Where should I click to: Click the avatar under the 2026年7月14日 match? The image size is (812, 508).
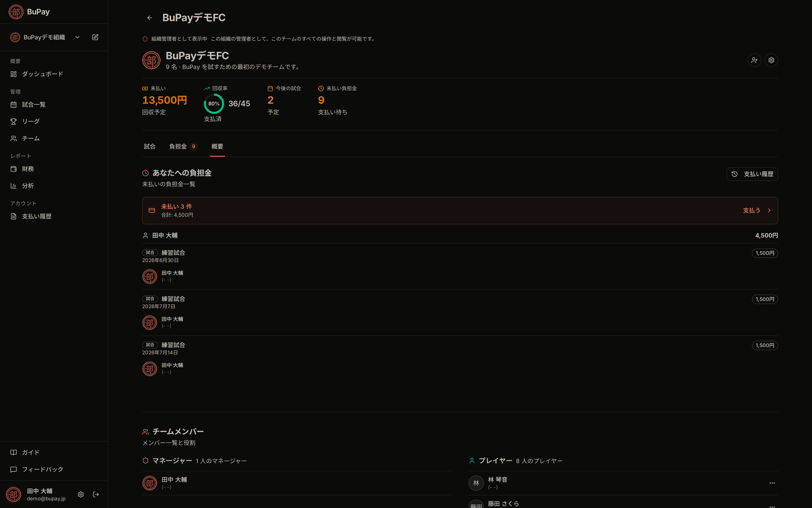point(150,369)
